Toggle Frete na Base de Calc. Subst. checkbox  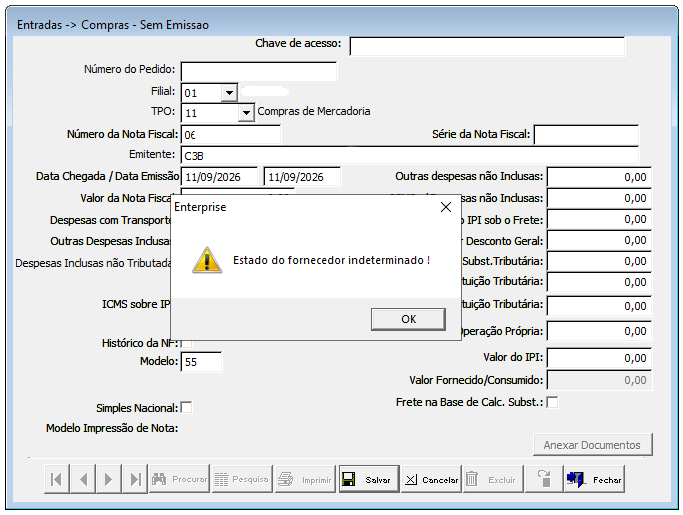click(x=552, y=402)
